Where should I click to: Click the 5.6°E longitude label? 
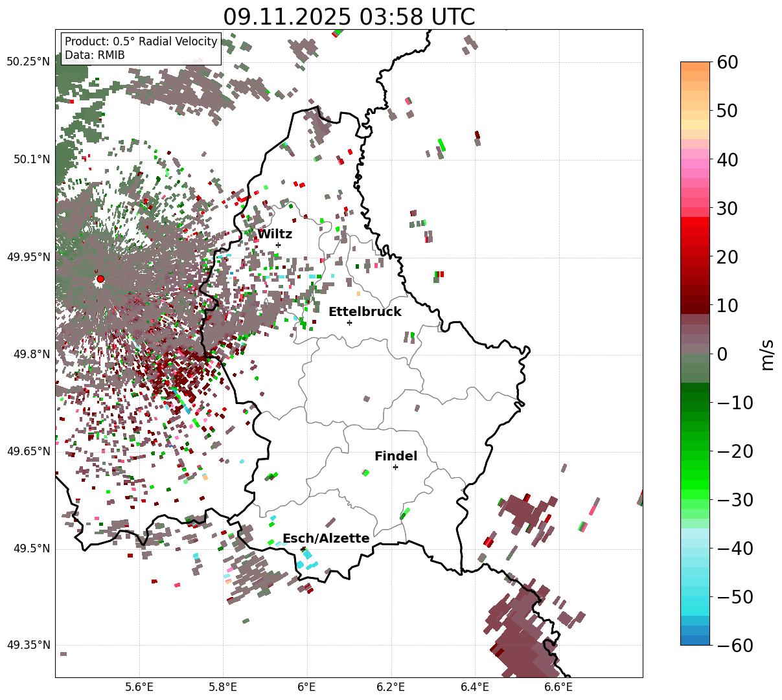(139, 687)
